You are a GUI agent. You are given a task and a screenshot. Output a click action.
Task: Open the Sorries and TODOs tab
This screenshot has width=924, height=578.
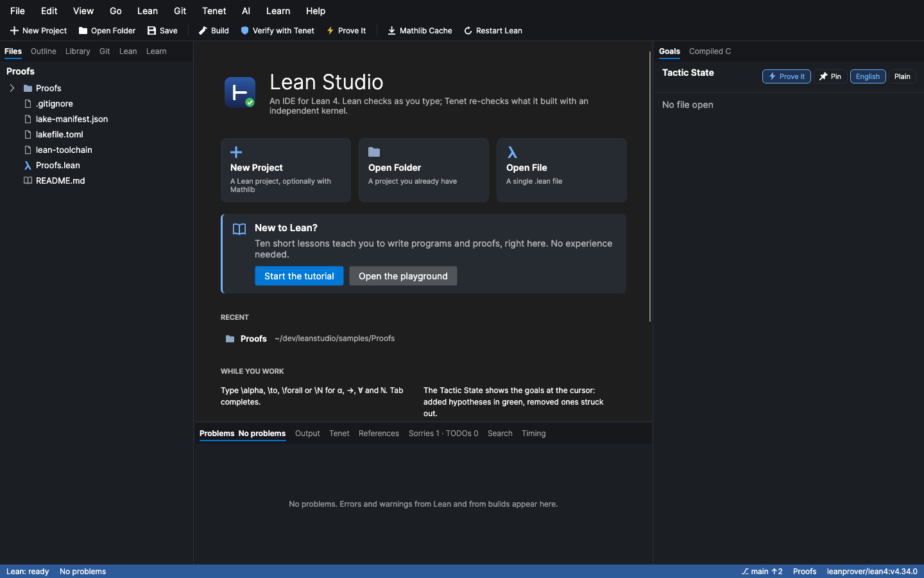pos(443,433)
